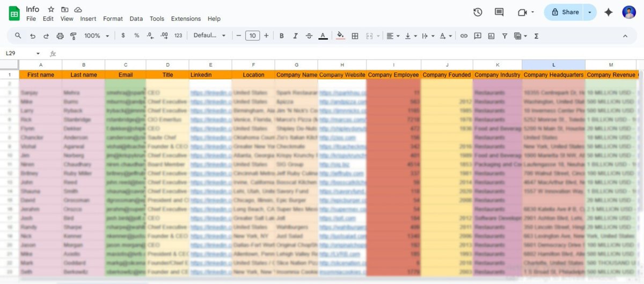Star the Info spreadsheet
This screenshot has width=644, height=284.
(x=51, y=10)
